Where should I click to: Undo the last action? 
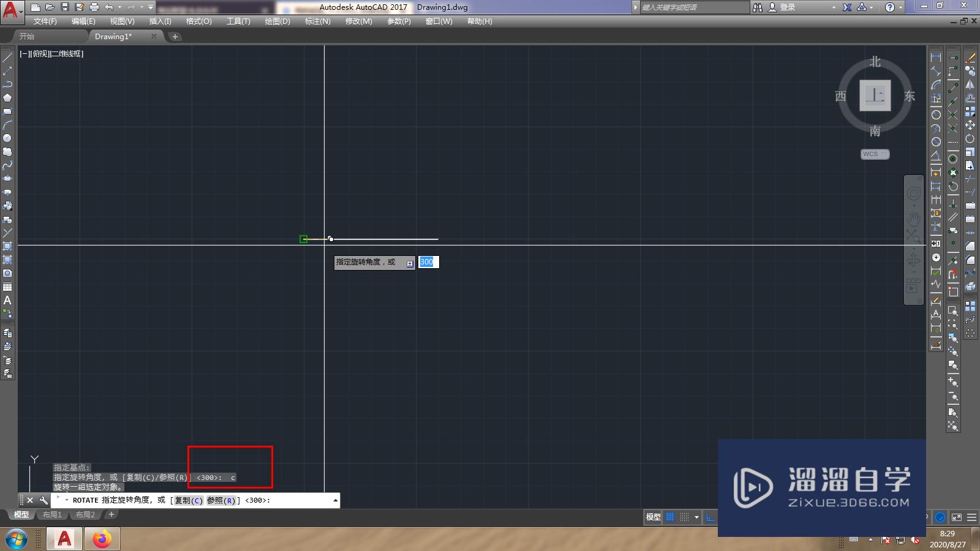[109, 7]
